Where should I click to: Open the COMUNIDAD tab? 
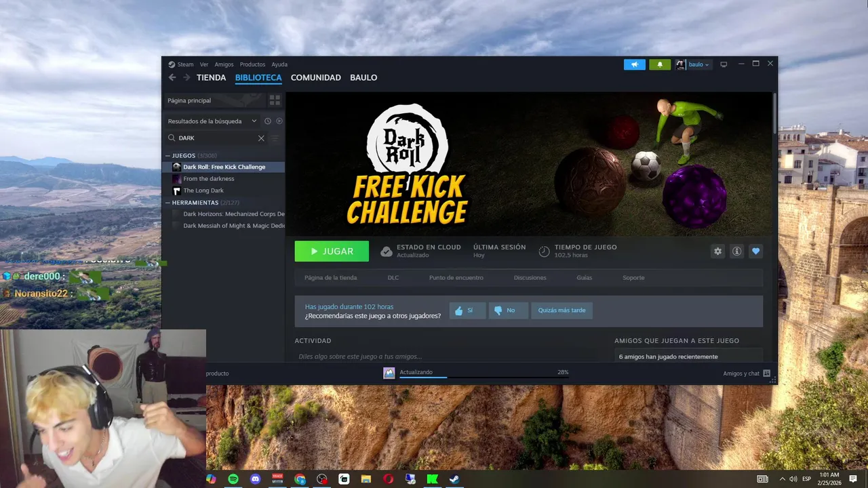tap(316, 77)
